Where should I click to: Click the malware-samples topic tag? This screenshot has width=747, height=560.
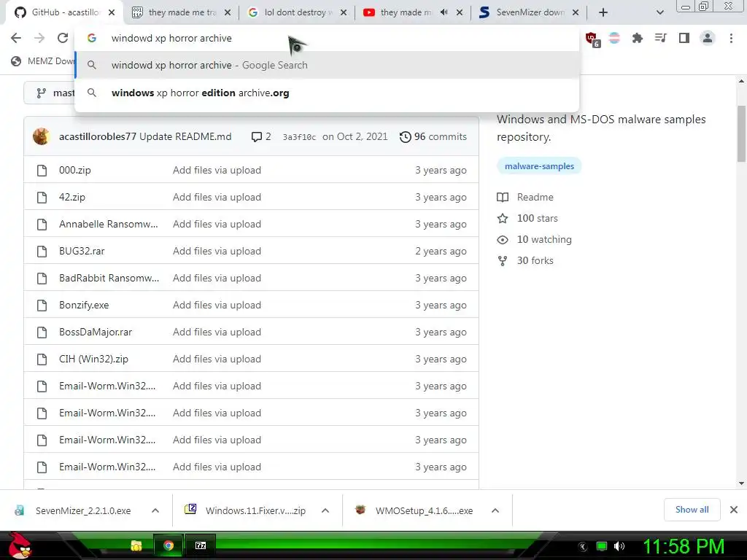coord(539,166)
